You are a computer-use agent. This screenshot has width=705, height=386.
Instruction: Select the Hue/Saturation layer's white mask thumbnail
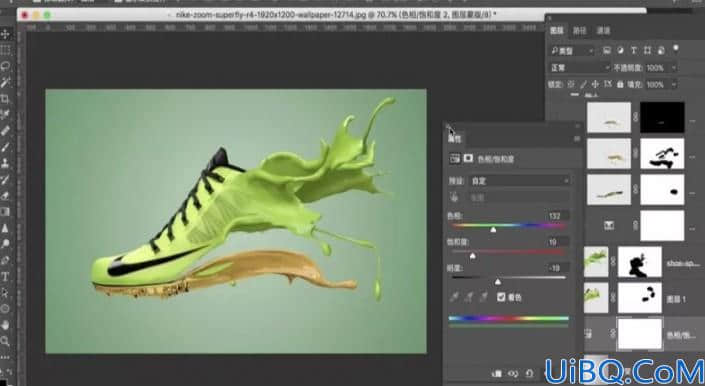point(640,334)
